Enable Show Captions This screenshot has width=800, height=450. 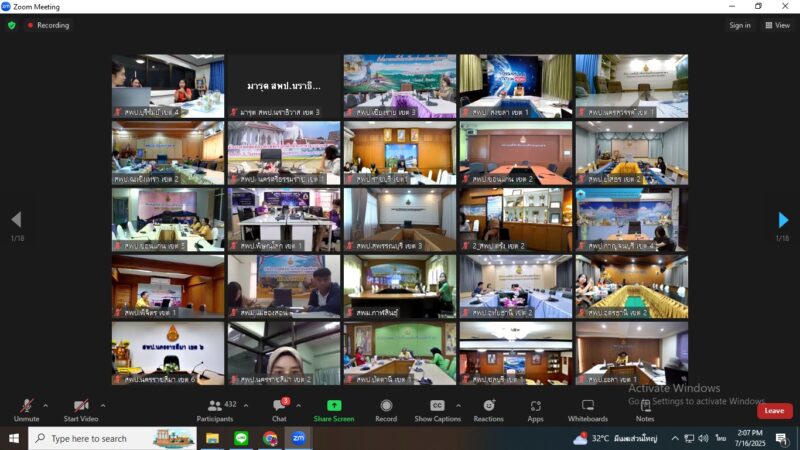click(x=437, y=406)
